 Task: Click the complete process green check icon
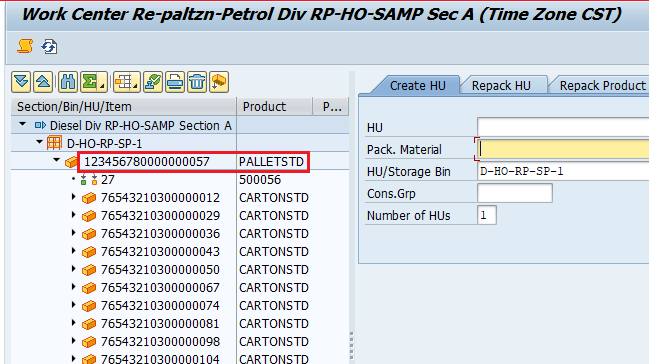point(153,82)
